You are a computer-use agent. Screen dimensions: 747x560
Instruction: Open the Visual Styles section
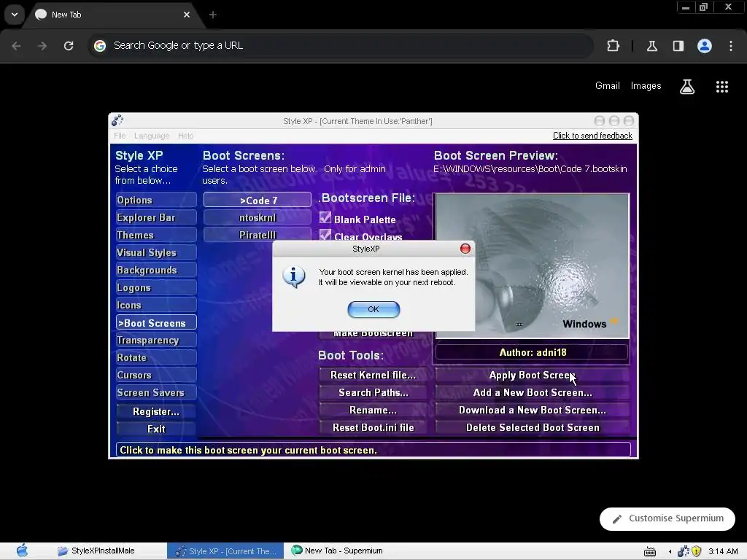click(156, 253)
